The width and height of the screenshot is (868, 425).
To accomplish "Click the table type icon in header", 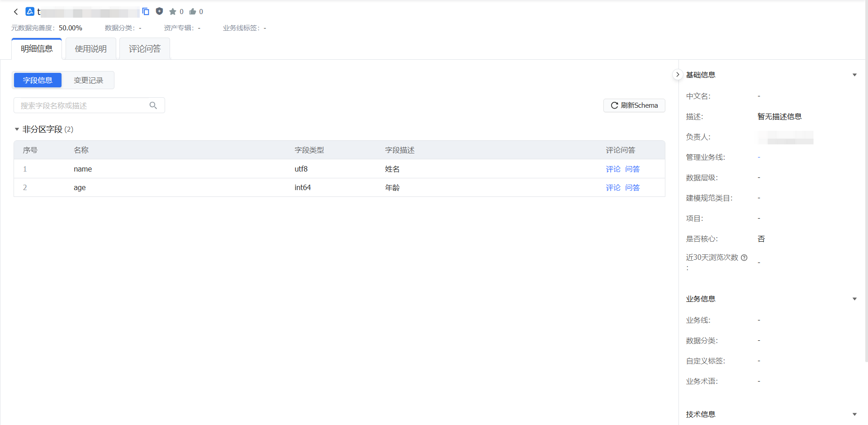I will click(x=30, y=12).
